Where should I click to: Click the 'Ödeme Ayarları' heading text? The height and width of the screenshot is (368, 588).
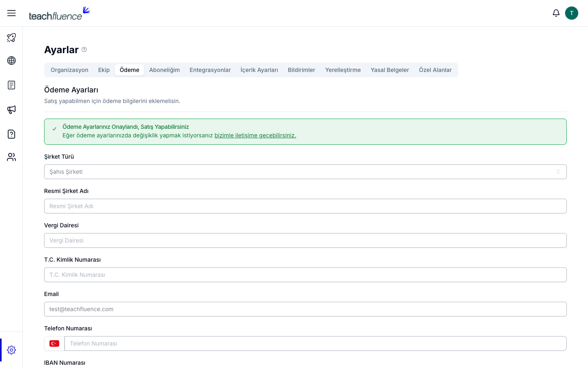point(71,90)
